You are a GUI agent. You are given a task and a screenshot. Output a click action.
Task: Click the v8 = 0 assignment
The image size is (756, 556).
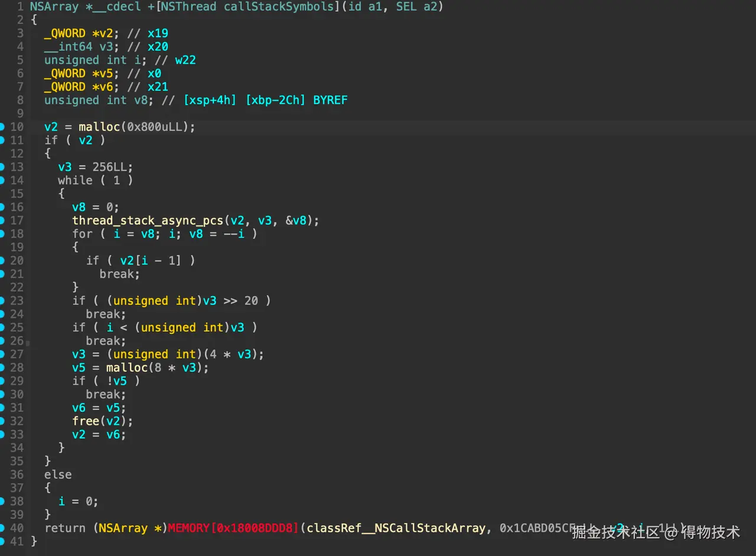96,207
